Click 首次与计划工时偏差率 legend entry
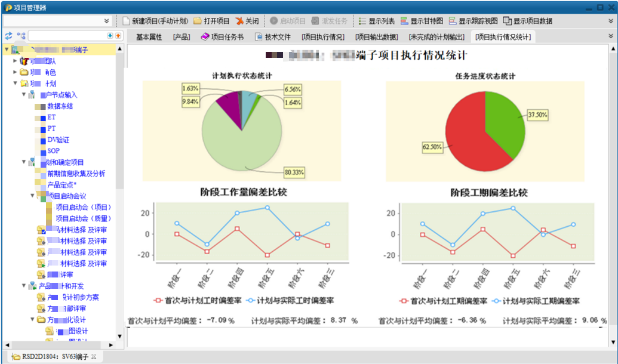This screenshot has height=364, width=618. pyautogui.click(x=198, y=301)
